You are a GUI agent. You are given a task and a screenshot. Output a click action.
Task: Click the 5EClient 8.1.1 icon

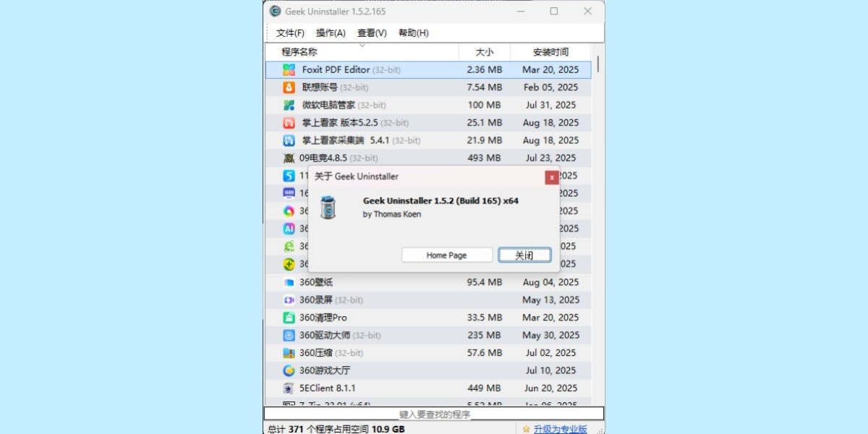tap(289, 388)
